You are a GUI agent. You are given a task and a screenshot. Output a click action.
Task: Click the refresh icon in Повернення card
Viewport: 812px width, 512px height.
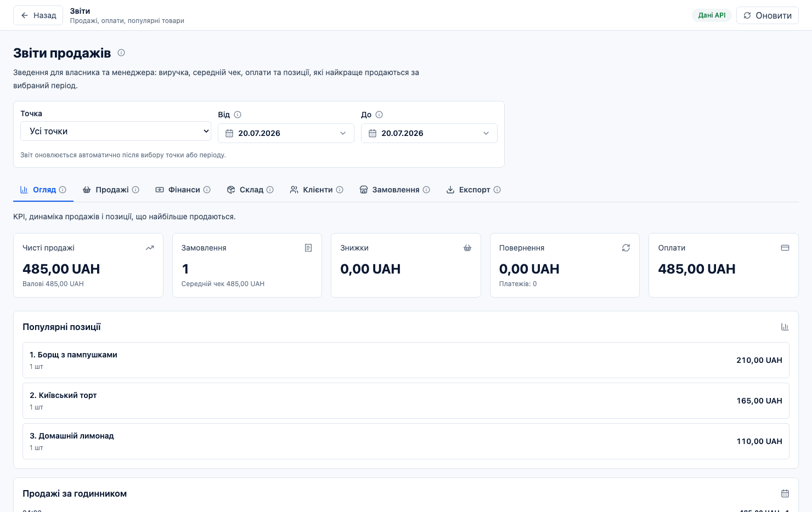pyautogui.click(x=626, y=248)
